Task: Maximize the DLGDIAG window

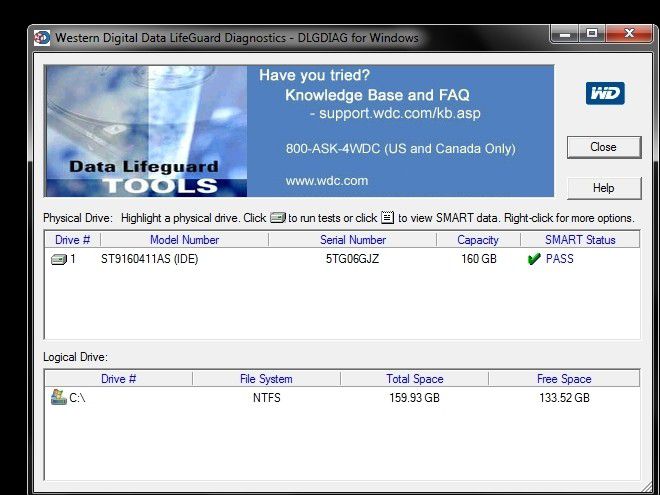Action: [x=592, y=34]
